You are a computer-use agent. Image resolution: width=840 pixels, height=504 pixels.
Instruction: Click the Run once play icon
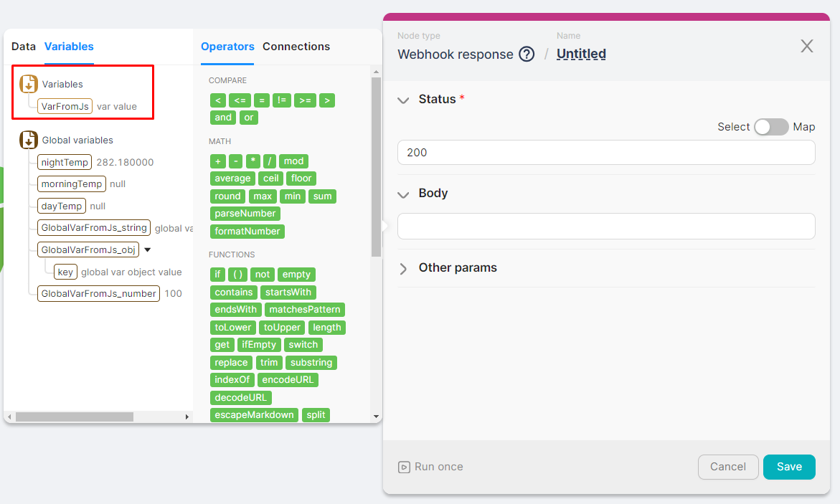click(x=404, y=467)
